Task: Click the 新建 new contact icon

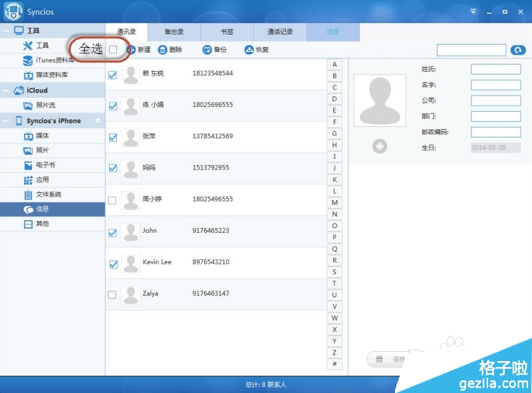Action: tap(130, 50)
